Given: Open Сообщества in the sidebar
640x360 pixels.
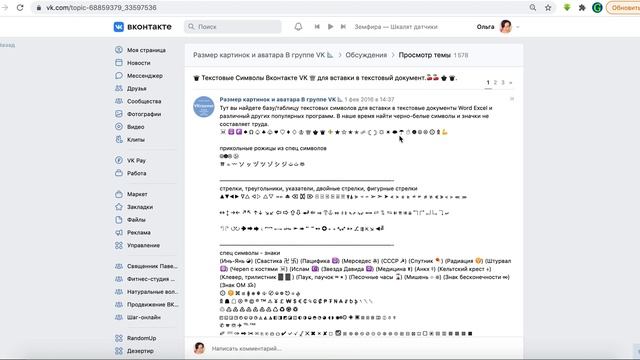Looking at the screenshot, I should [144, 101].
